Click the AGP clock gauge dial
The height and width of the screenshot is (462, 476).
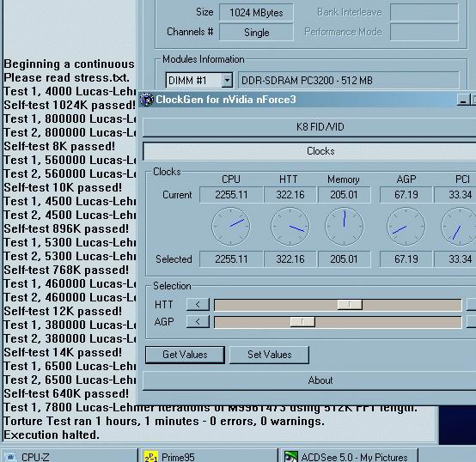[406, 227]
